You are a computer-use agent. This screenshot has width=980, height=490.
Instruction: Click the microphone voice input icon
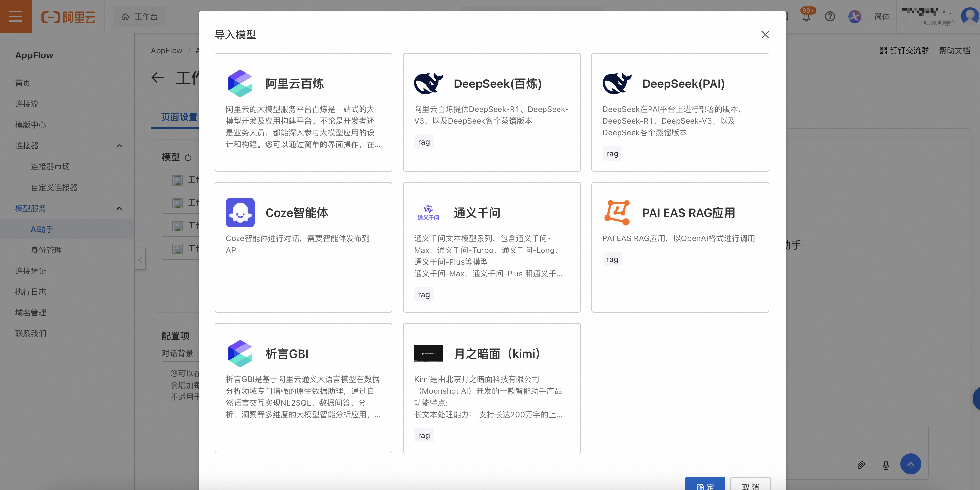click(x=886, y=465)
